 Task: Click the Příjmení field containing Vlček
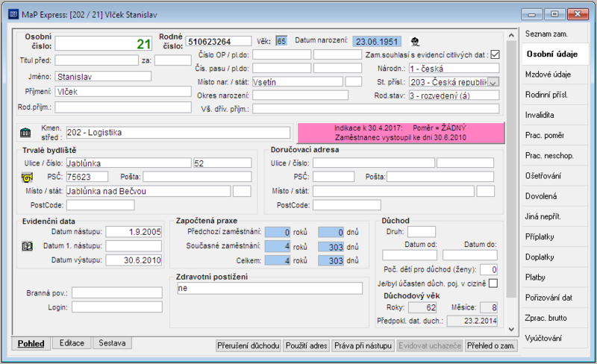(123, 92)
